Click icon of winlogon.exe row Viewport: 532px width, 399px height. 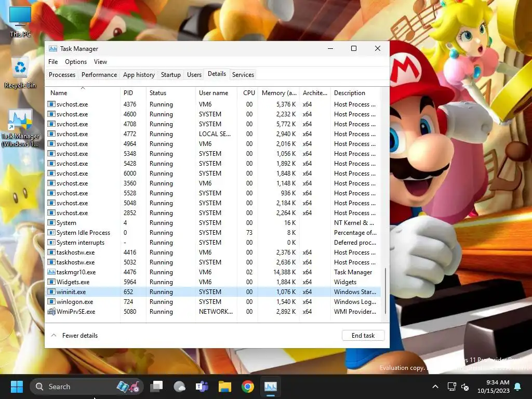coord(51,302)
